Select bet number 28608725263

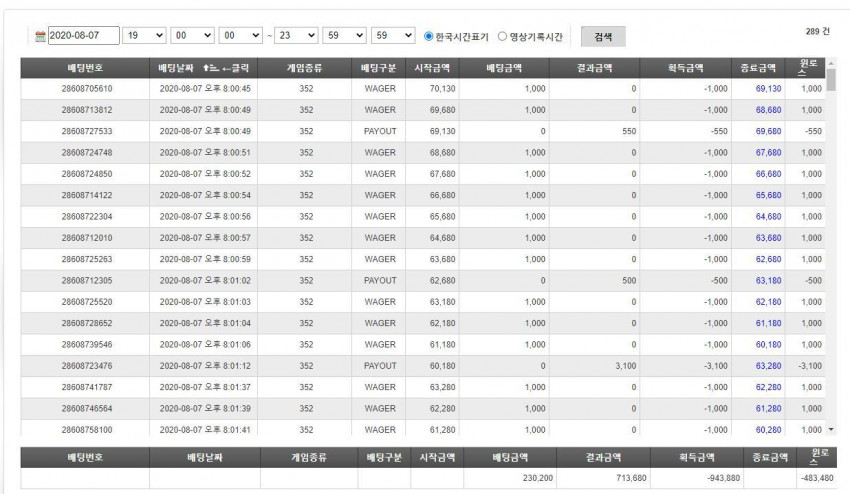[x=87, y=259]
